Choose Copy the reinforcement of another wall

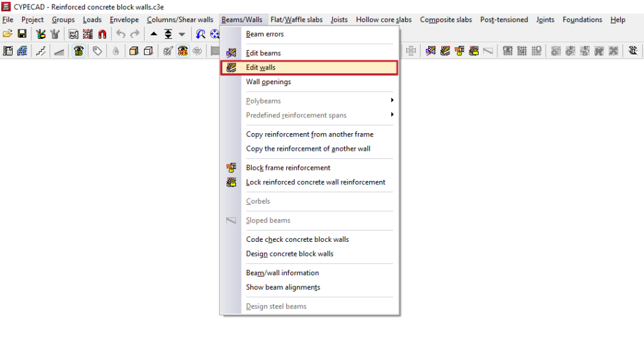(309, 148)
